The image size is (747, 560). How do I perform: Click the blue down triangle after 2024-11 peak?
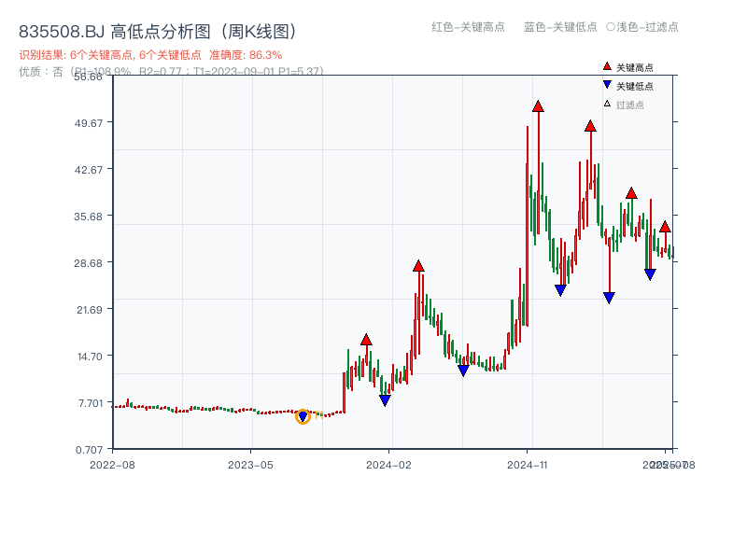[x=560, y=288]
